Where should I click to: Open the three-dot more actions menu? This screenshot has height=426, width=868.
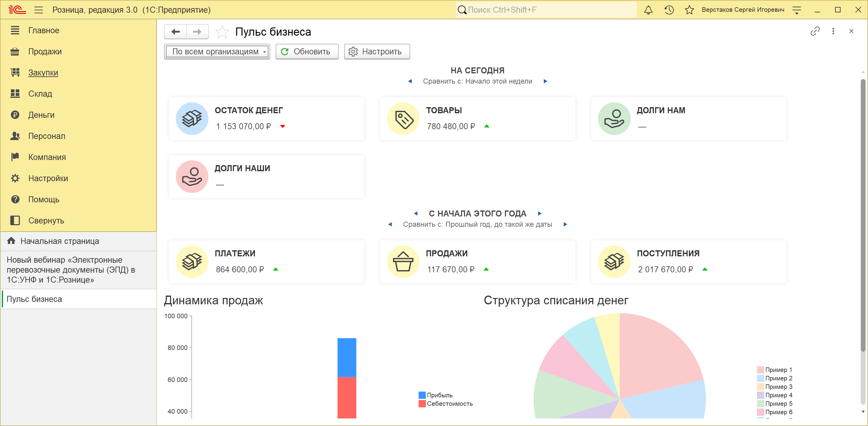pyautogui.click(x=833, y=31)
